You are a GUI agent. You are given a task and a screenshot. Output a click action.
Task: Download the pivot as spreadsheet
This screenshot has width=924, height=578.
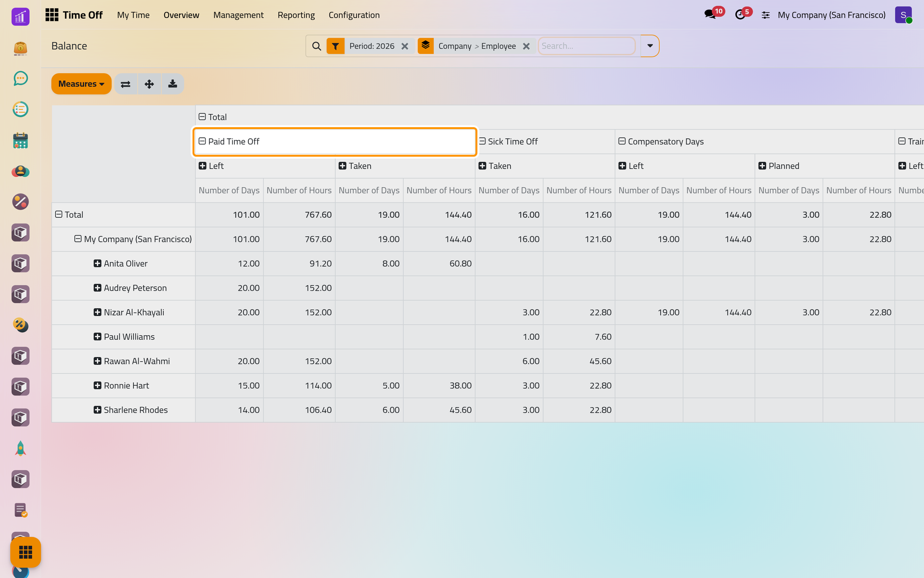tap(173, 84)
